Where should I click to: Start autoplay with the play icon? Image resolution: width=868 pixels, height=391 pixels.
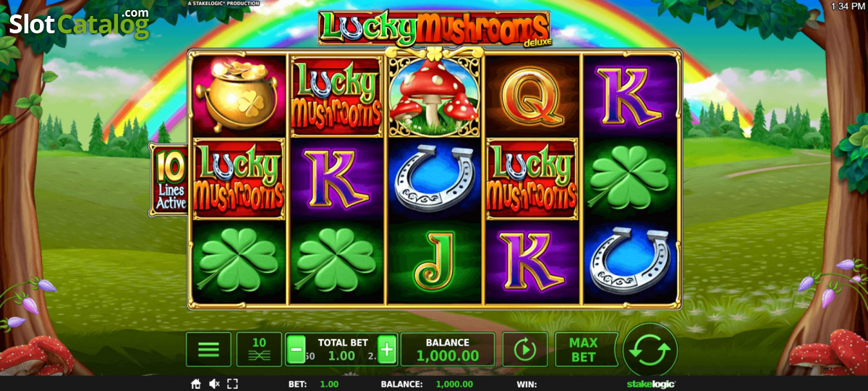click(x=524, y=350)
